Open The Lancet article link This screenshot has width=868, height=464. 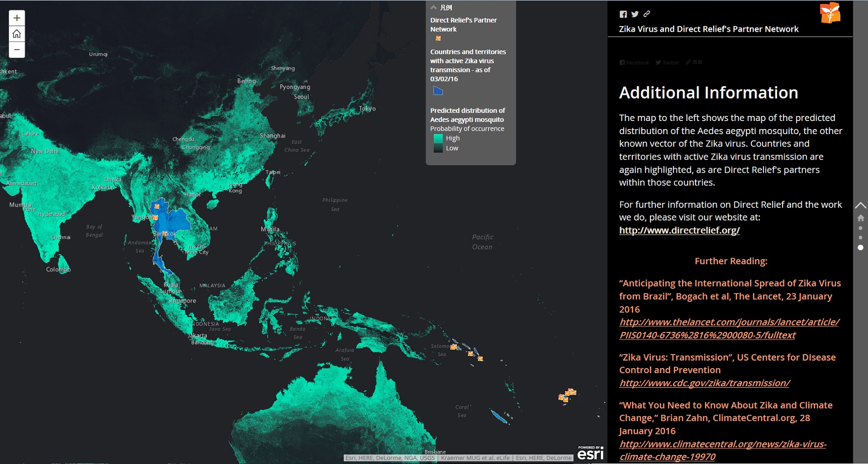pyautogui.click(x=729, y=328)
